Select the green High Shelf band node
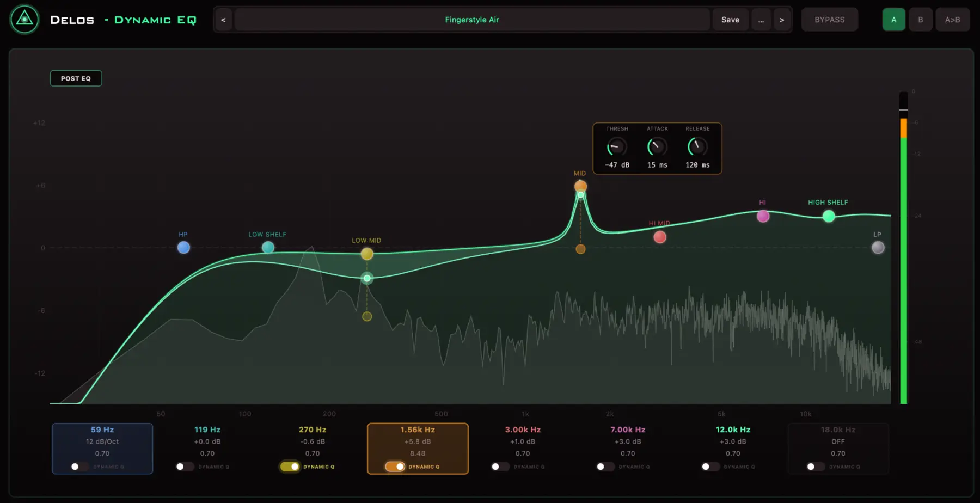 pos(829,216)
